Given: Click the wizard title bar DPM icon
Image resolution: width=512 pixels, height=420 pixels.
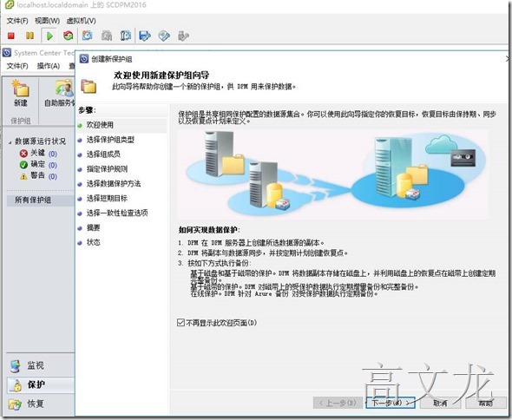Looking at the screenshot, I should [84, 59].
